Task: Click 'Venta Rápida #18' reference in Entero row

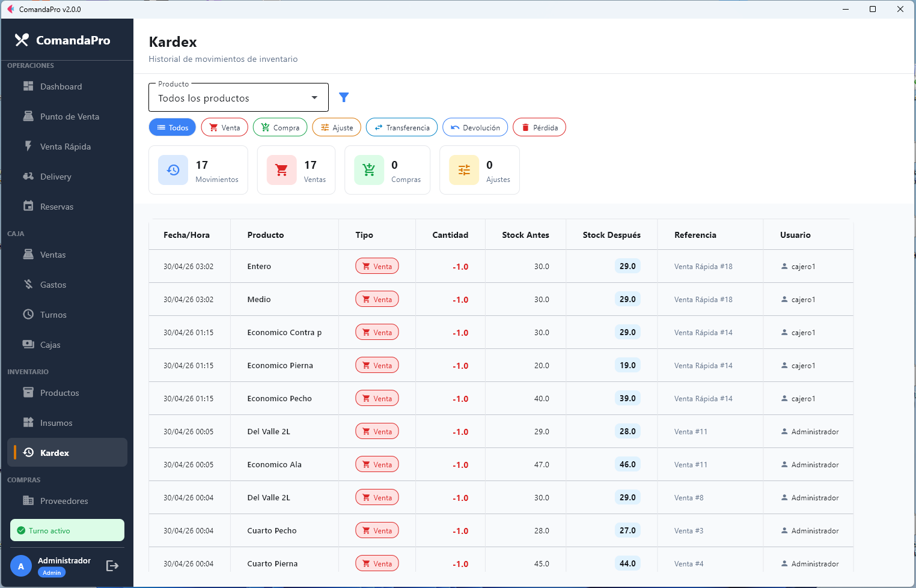Action: click(703, 267)
